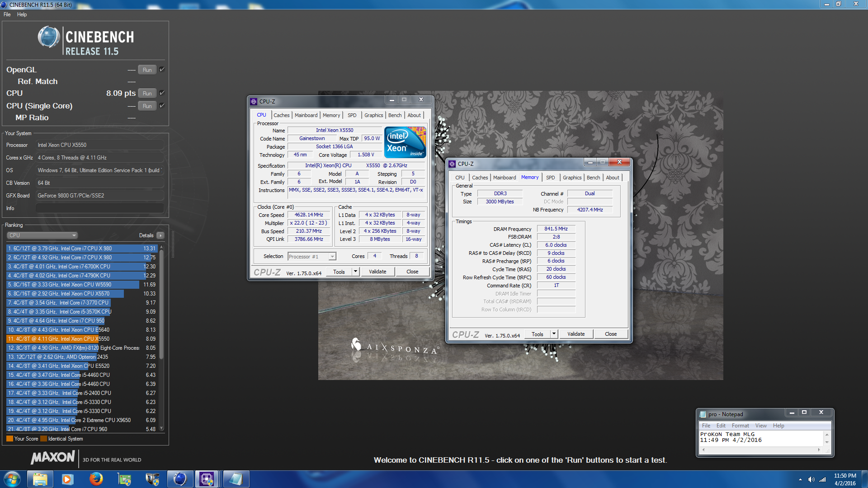Switch to Caches tab in first CPU-Z window

[281, 115]
